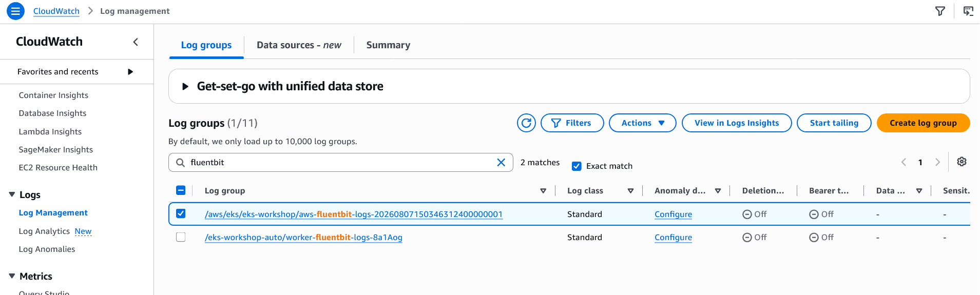Go to next page of log groups
Image resolution: width=980 pixels, height=295 pixels.
click(937, 162)
